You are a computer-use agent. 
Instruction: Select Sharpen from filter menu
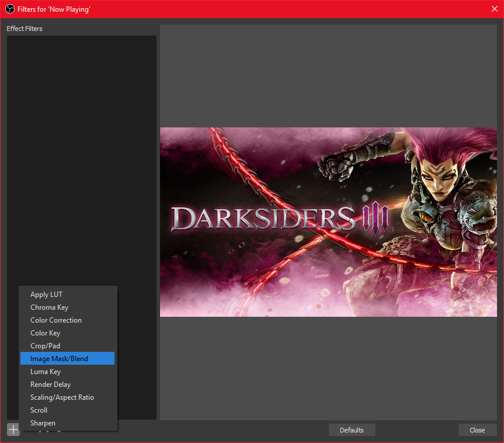[x=67, y=423]
